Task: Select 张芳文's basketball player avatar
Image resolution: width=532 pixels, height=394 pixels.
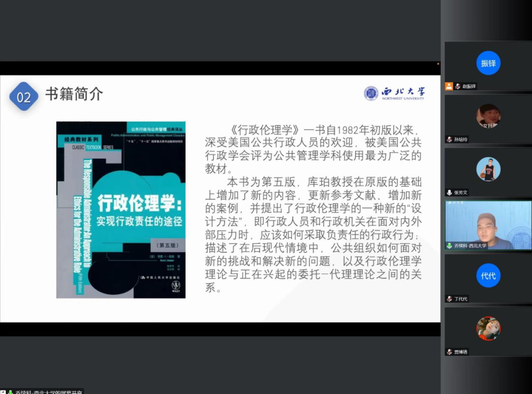Action: pos(488,169)
